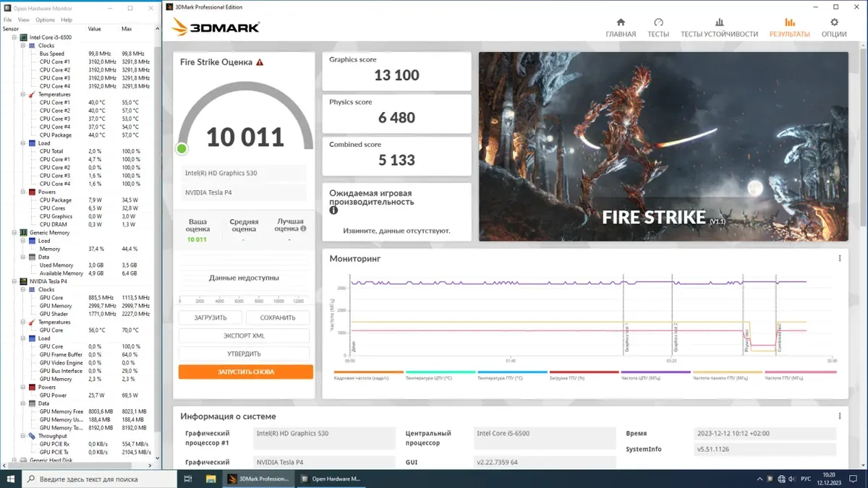Open the Options menu in Open Hardware Monitor

[x=45, y=20]
